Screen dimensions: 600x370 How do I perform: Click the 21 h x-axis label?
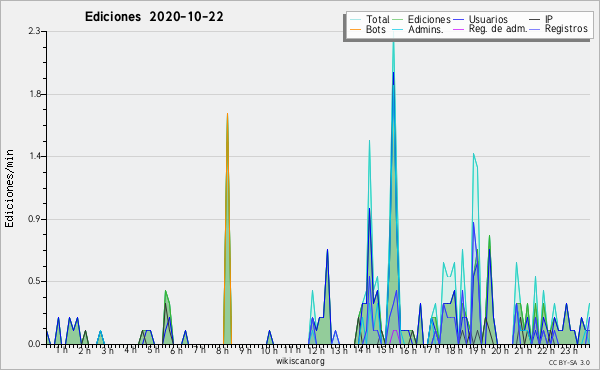(523, 350)
